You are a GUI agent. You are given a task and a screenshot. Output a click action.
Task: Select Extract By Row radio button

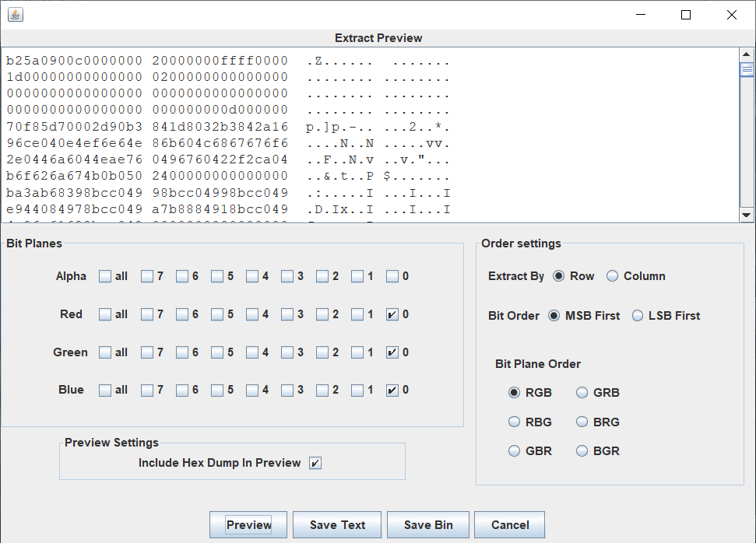point(558,276)
